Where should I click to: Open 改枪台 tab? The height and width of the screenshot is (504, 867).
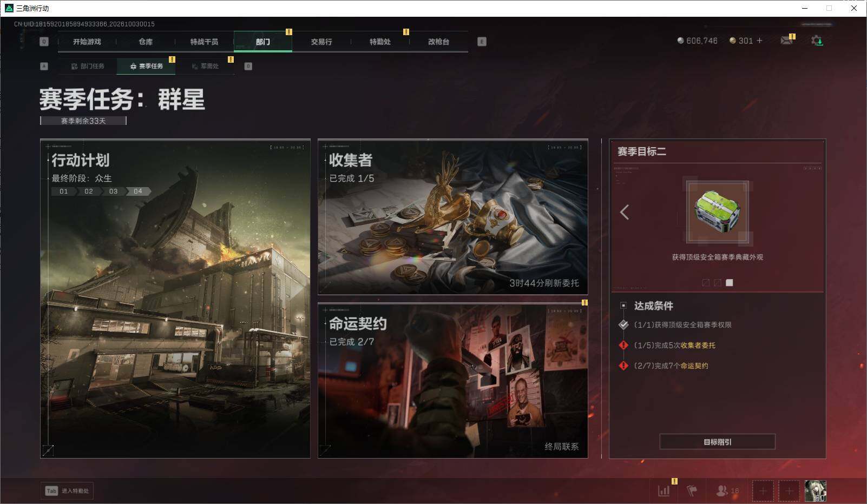[x=438, y=42]
